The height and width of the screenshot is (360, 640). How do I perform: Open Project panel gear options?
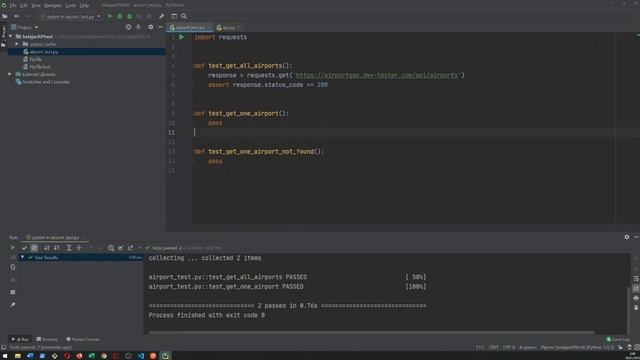point(151,27)
